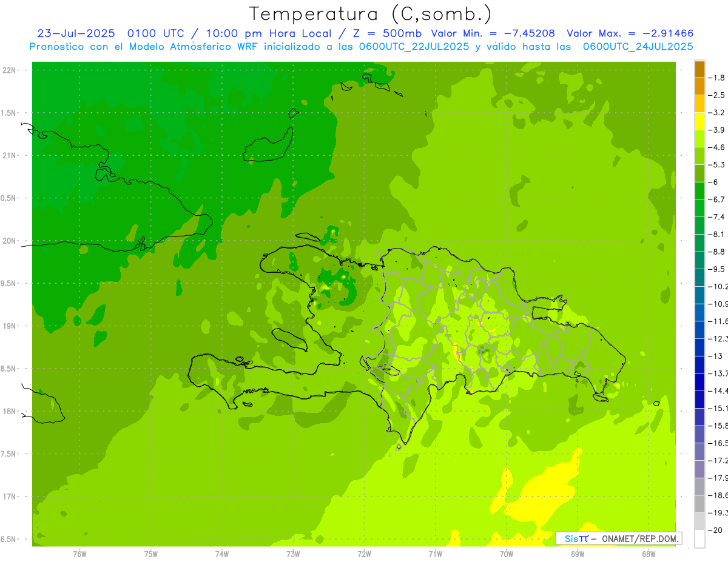Click the '-4.6' colorbar value
Screen dimensions: 728x562
[x=717, y=147]
